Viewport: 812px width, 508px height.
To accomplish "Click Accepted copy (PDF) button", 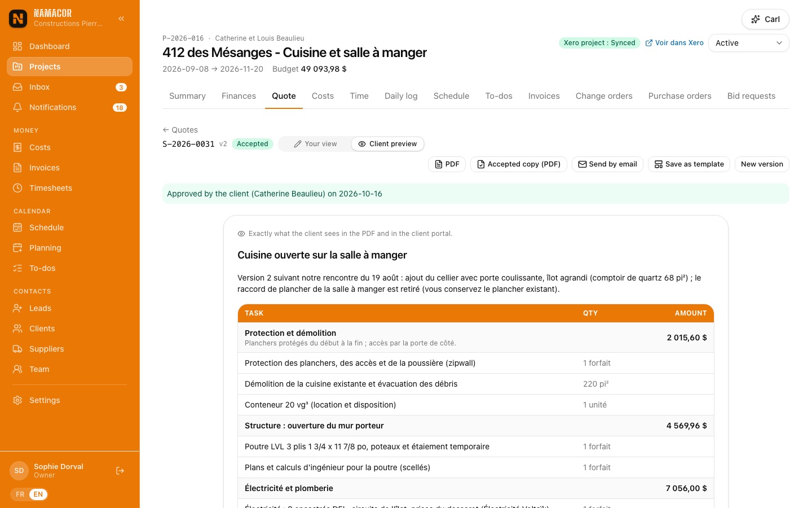I will pyautogui.click(x=518, y=164).
